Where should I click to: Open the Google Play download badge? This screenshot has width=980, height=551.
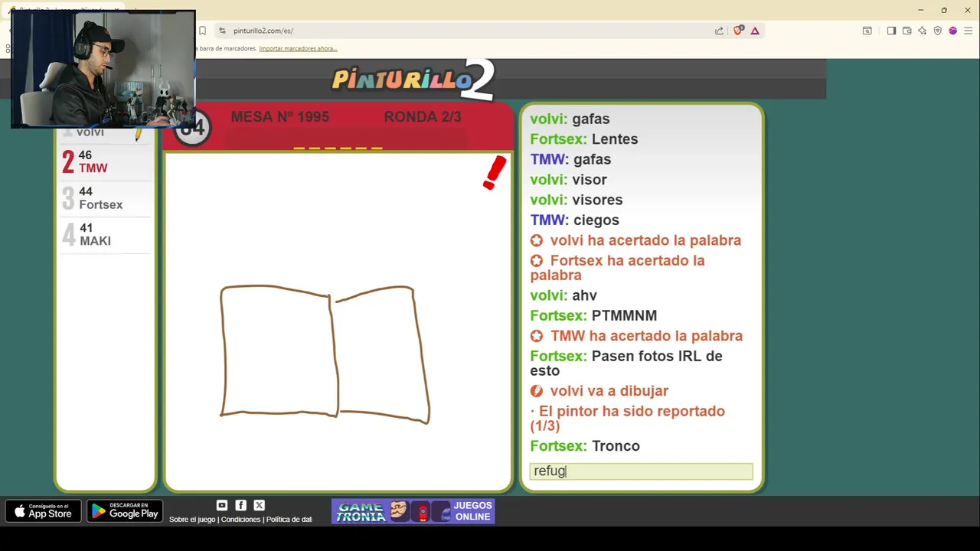(125, 511)
